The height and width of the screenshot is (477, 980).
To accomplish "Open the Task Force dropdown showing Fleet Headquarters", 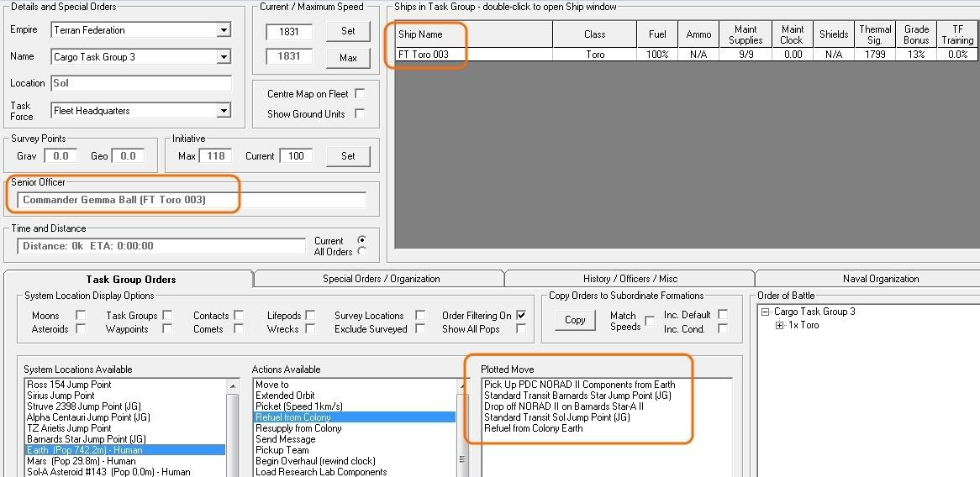I will click(141, 111).
